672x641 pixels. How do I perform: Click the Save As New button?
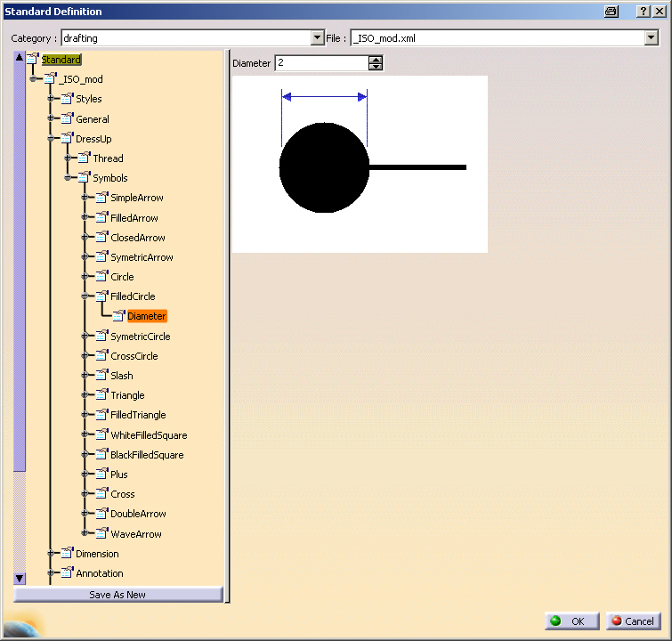coord(117,595)
